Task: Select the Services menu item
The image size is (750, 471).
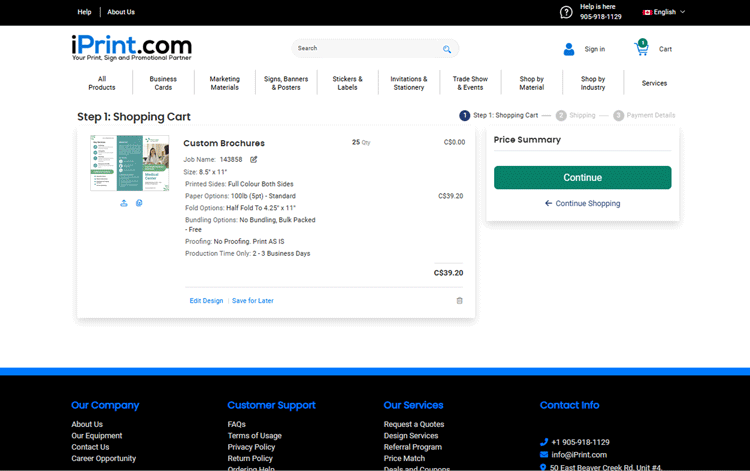Action: tap(654, 83)
